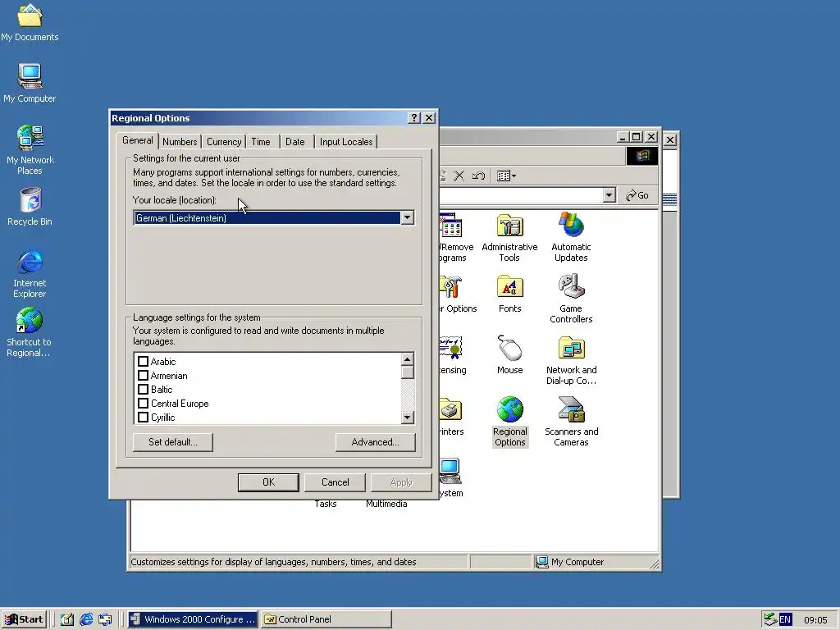Check the Baltic language checkbox

(143, 389)
